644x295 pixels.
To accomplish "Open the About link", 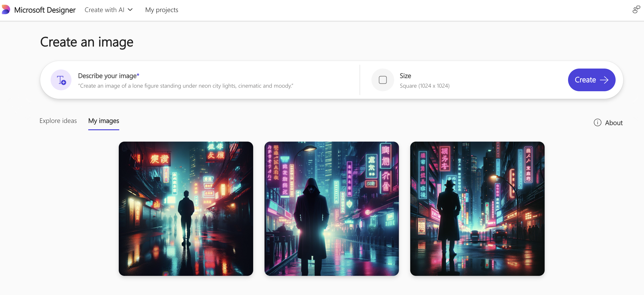I will tap(613, 123).
